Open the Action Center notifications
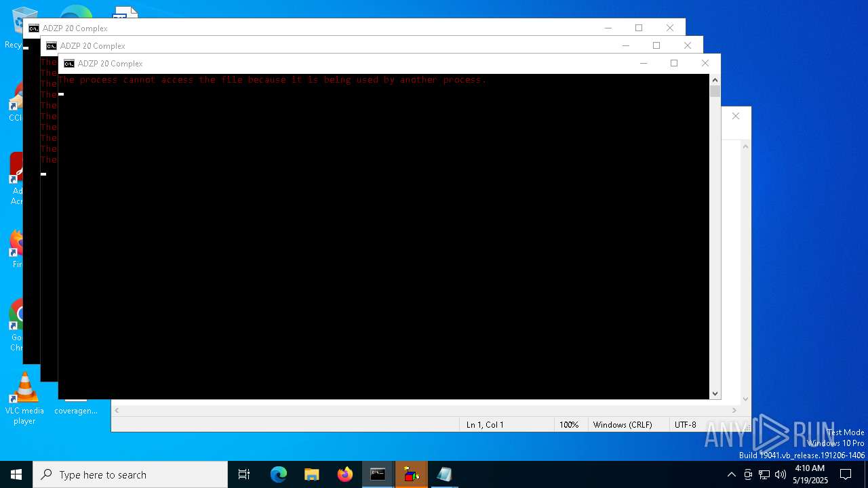 [x=846, y=474]
